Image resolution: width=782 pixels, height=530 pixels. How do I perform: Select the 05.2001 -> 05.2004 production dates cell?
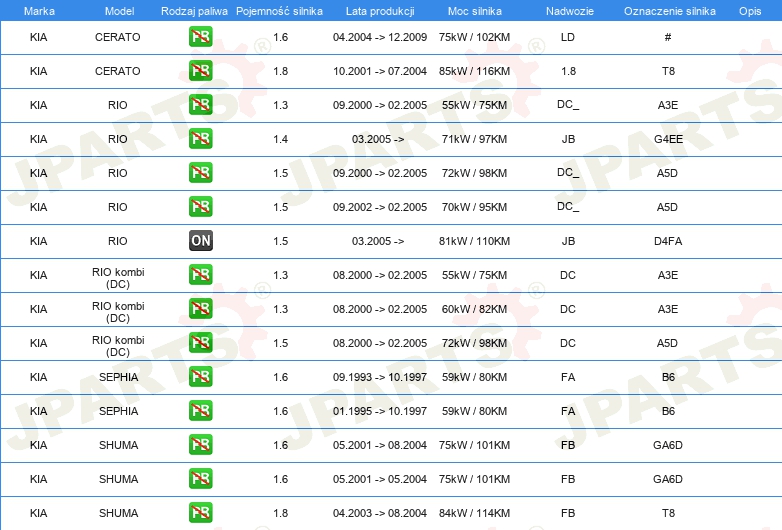[380, 479]
